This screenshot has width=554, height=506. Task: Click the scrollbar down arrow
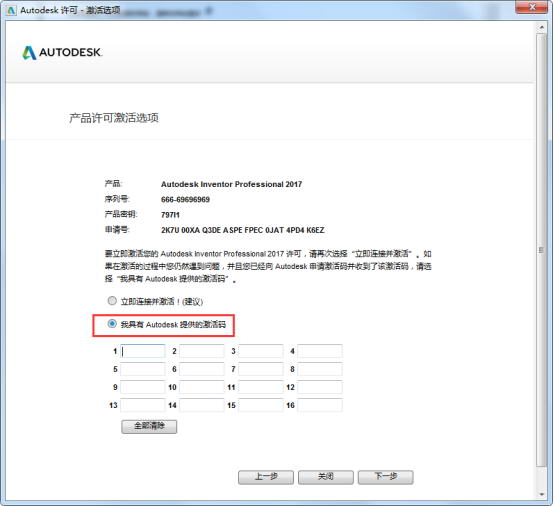[541, 494]
